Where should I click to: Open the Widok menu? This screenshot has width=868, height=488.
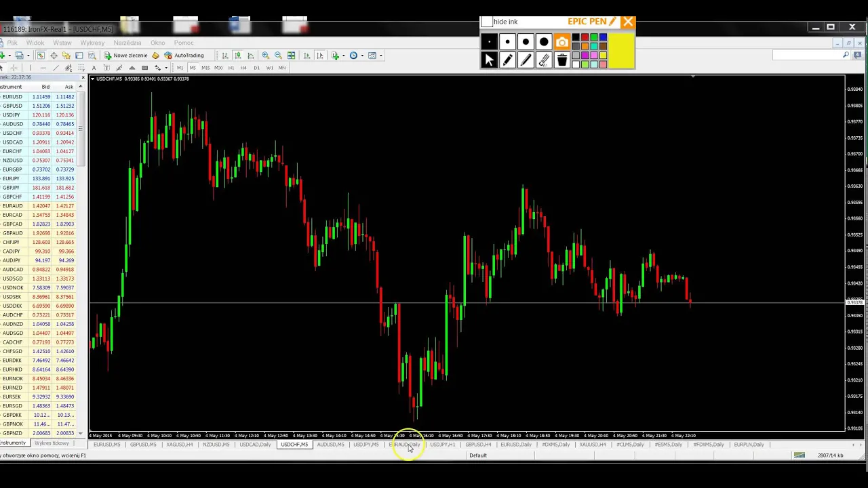click(x=35, y=43)
